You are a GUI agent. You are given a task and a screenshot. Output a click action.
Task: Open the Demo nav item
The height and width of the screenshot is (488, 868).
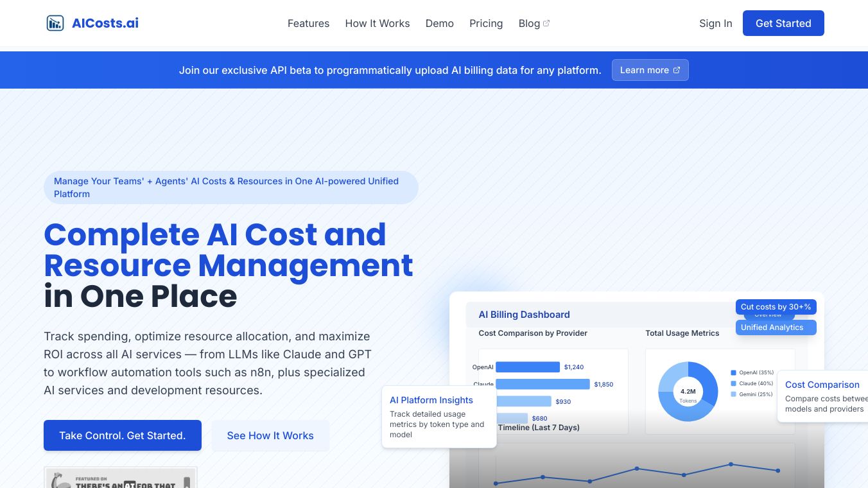tap(440, 23)
